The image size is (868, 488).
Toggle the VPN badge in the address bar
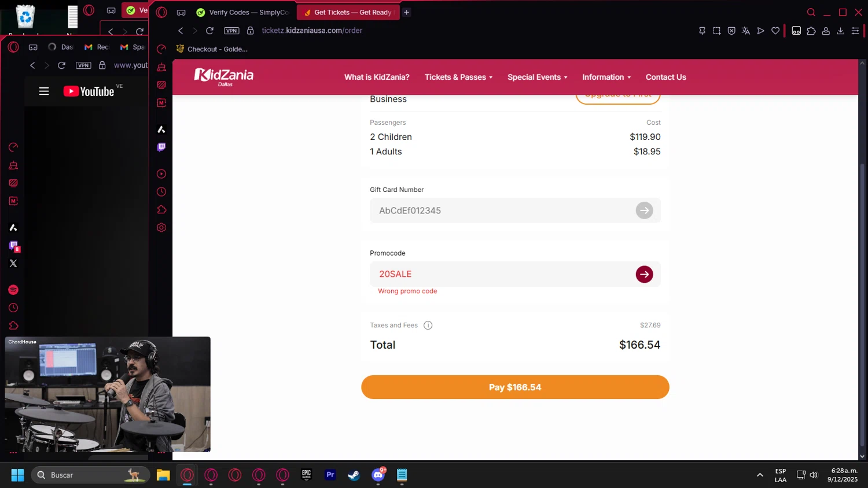(x=231, y=31)
